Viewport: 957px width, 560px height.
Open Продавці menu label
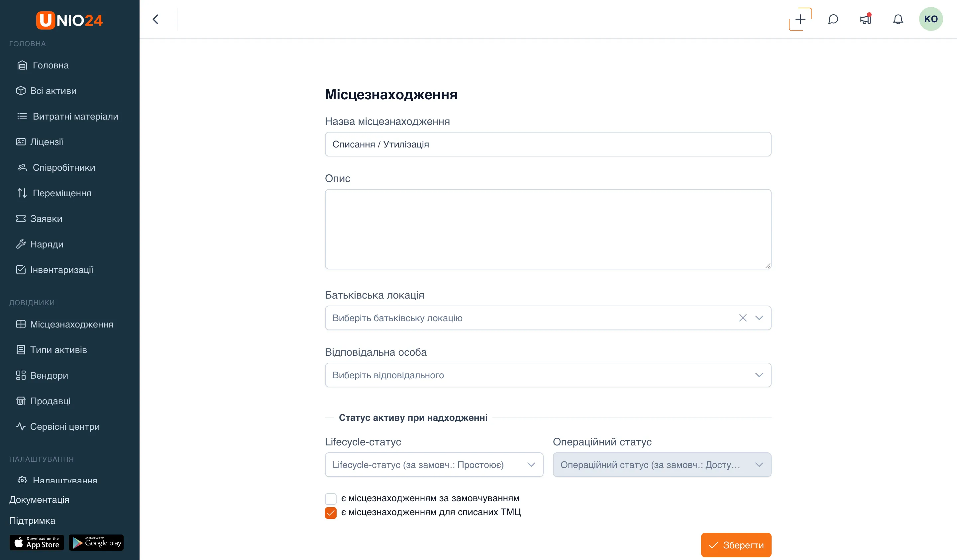[x=50, y=401]
